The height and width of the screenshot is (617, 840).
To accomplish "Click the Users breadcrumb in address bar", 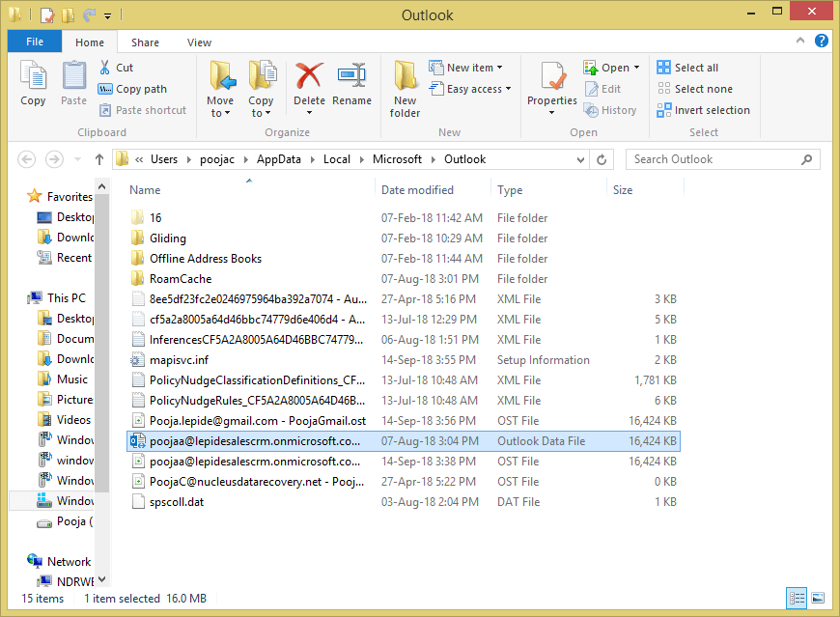I will pyautogui.click(x=164, y=159).
